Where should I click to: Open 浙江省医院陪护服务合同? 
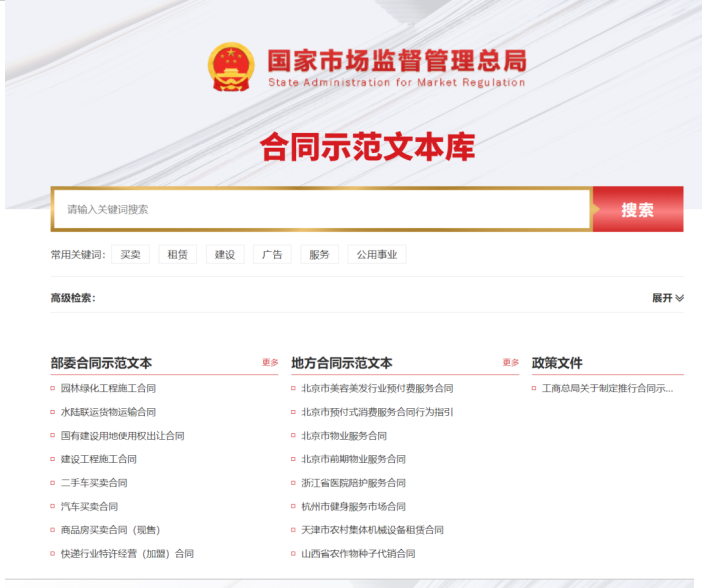(354, 483)
